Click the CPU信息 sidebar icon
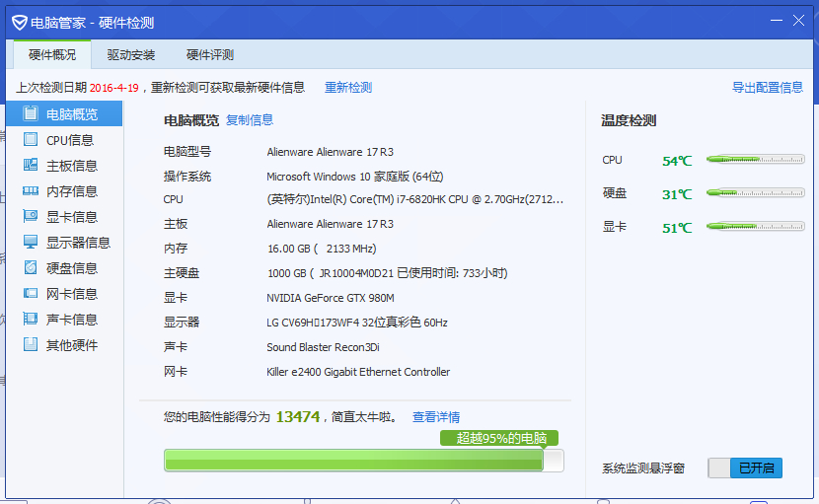The width and height of the screenshot is (819, 504). (31, 139)
